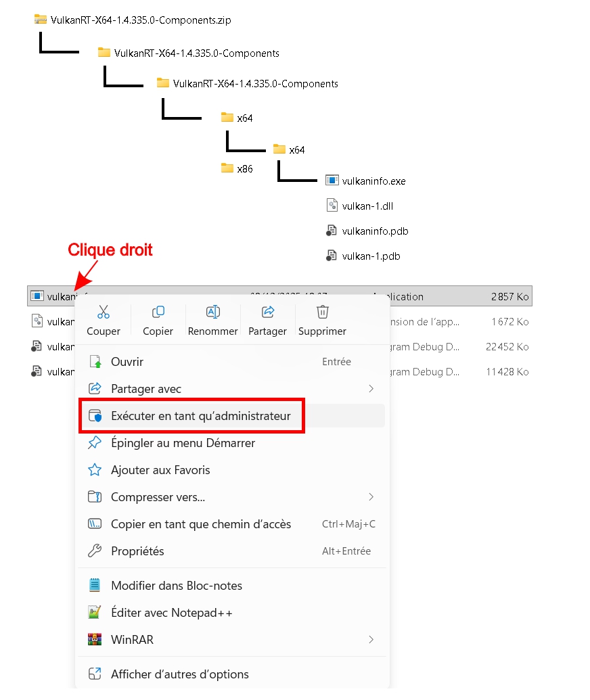
Task: Click the Renommer icon
Action: click(x=213, y=312)
